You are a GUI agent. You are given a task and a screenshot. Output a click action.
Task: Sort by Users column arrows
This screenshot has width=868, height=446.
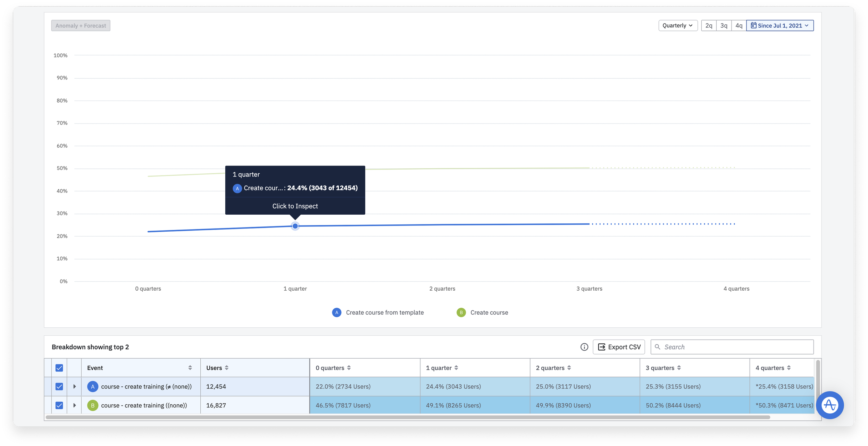pyautogui.click(x=227, y=368)
